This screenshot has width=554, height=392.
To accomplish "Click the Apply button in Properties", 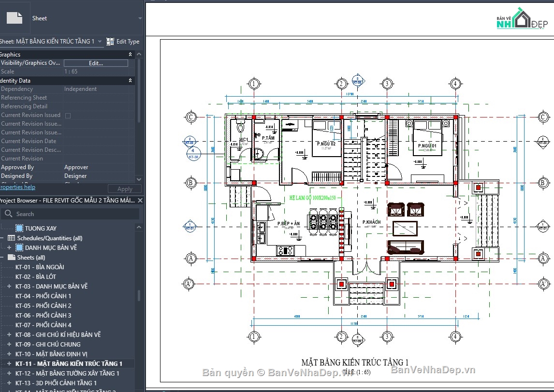I will (x=125, y=189).
